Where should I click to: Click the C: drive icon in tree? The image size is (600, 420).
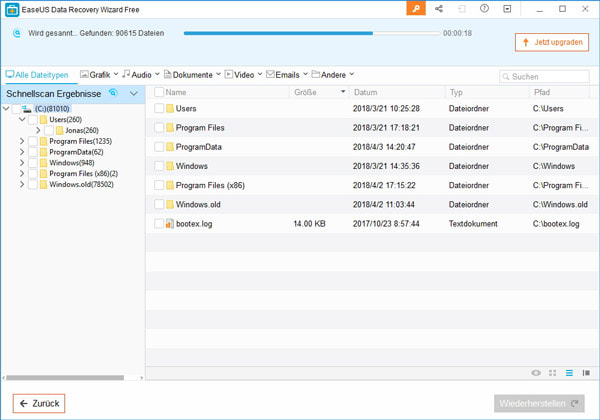[x=26, y=109]
